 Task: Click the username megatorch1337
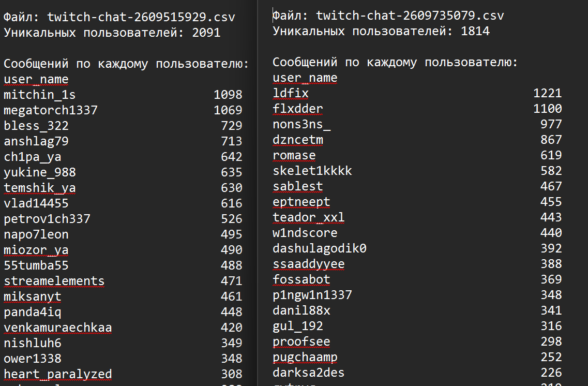tap(50, 110)
